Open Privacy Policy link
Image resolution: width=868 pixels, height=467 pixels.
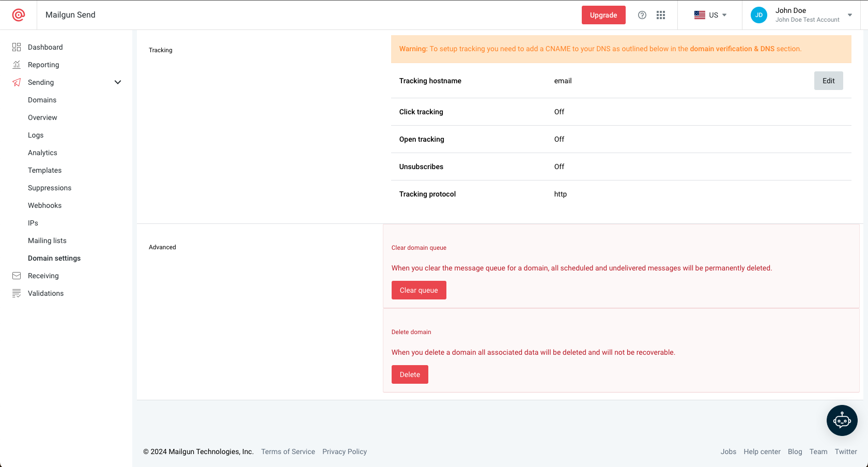click(x=345, y=451)
